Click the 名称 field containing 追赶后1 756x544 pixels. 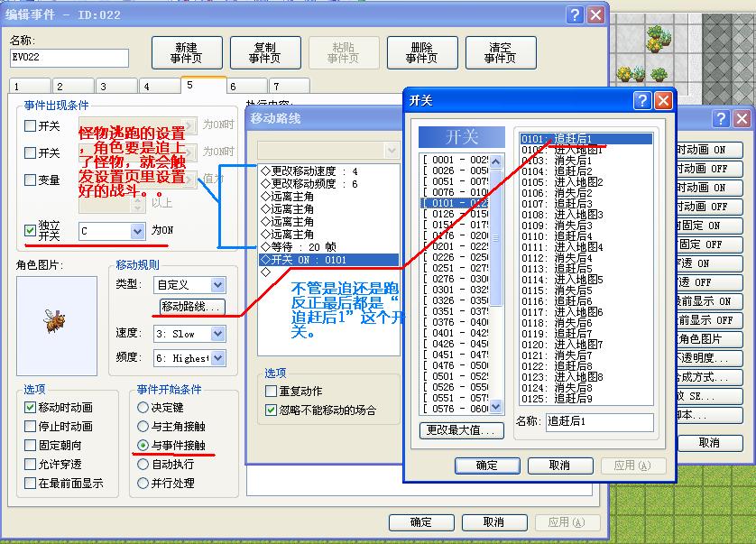click(x=600, y=421)
